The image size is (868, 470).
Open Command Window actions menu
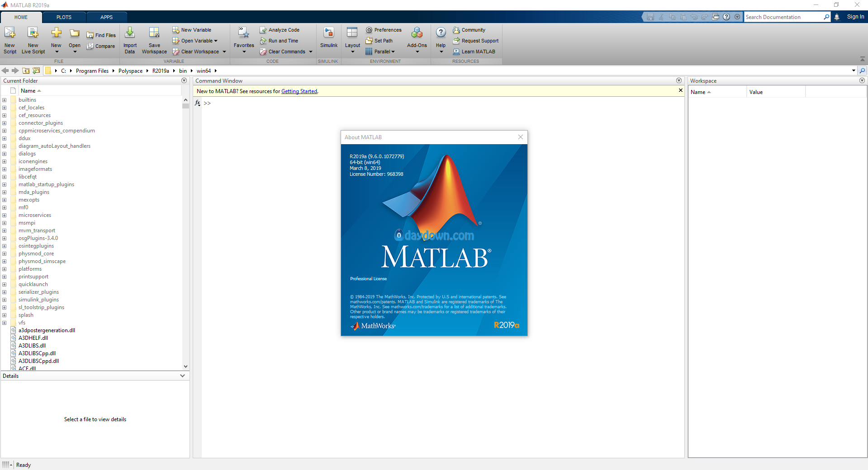[x=679, y=80]
